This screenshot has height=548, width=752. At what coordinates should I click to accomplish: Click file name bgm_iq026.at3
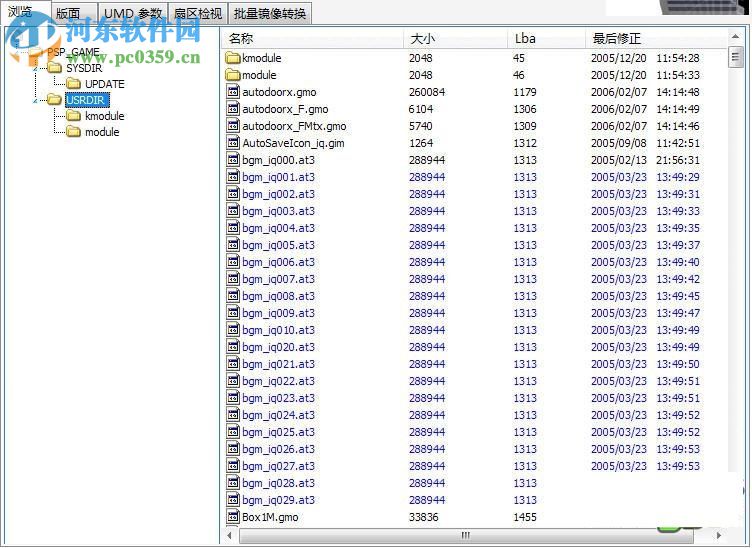tap(279, 449)
